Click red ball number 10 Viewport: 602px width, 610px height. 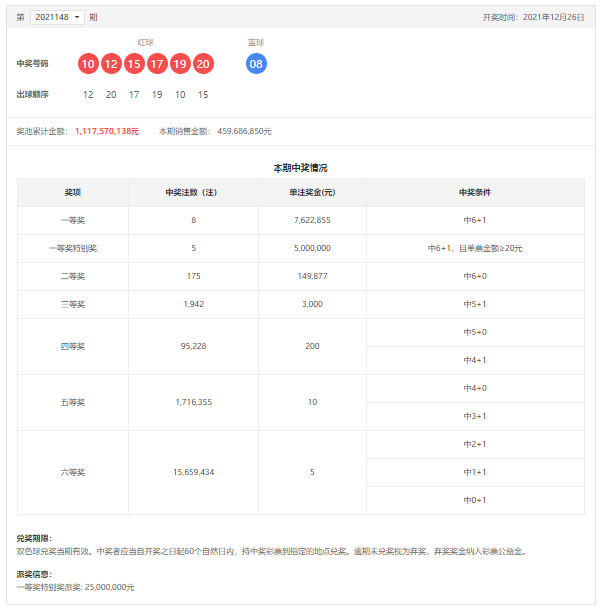[88, 64]
